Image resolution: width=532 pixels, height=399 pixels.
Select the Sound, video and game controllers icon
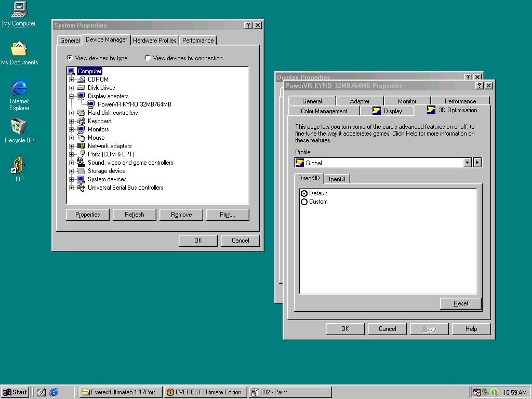pyautogui.click(x=81, y=163)
